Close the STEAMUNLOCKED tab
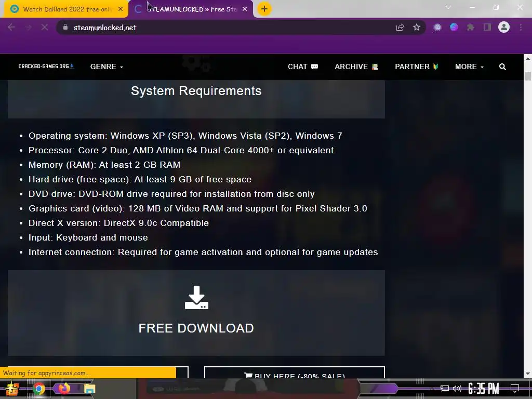This screenshot has width=532, height=399. coord(245,9)
